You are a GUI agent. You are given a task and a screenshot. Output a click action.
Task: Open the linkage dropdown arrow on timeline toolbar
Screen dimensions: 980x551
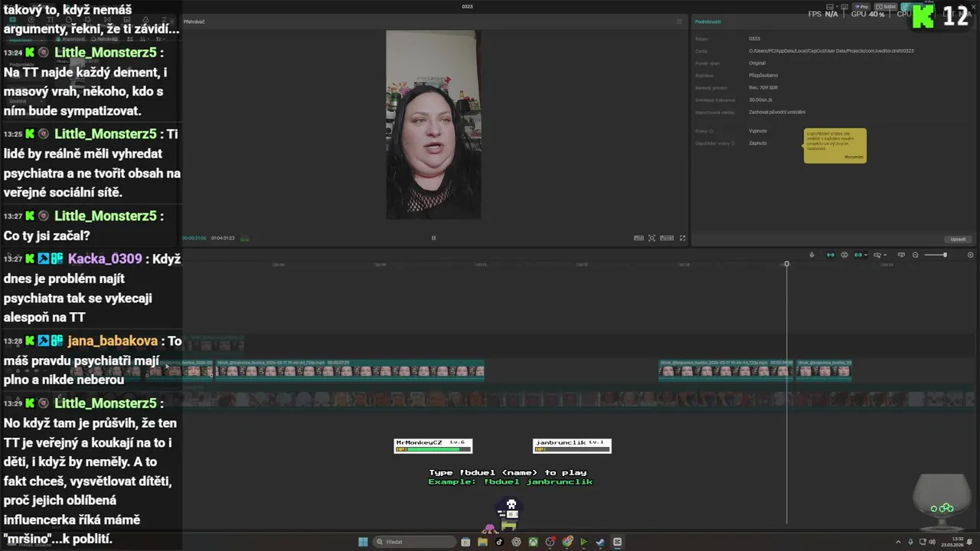coord(866,255)
